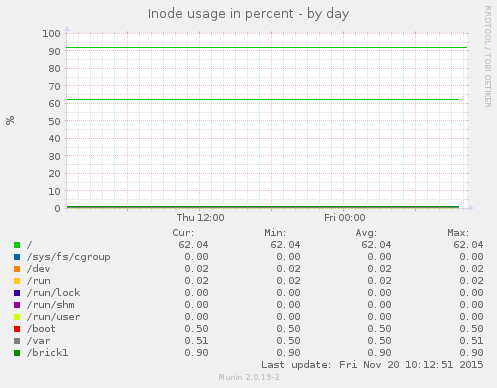Click the '/boot' legend label

(41, 329)
